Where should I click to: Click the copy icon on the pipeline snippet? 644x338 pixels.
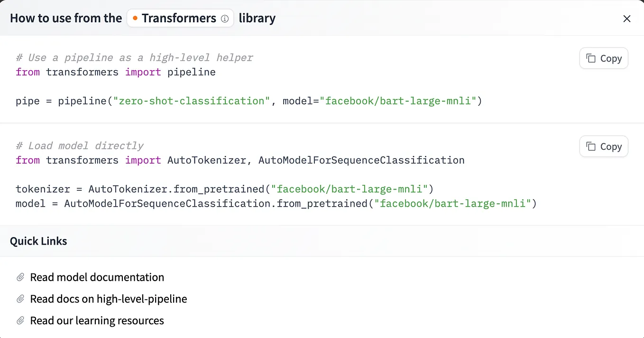click(x=590, y=58)
